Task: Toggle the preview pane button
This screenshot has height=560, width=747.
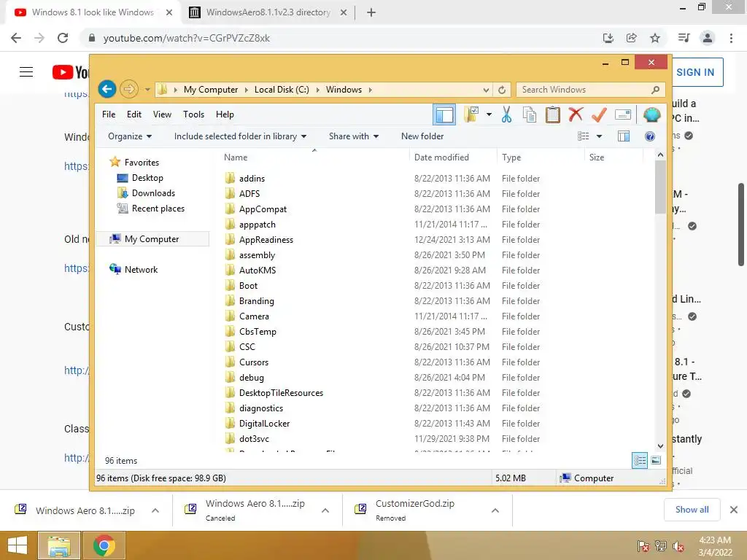Action: click(x=624, y=136)
